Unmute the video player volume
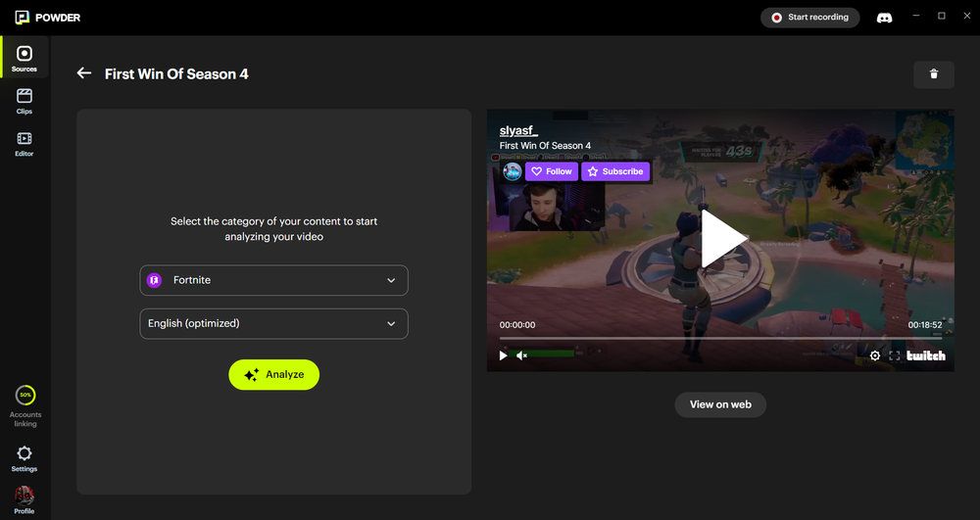The width and height of the screenshot is (980, 520). 521,355
